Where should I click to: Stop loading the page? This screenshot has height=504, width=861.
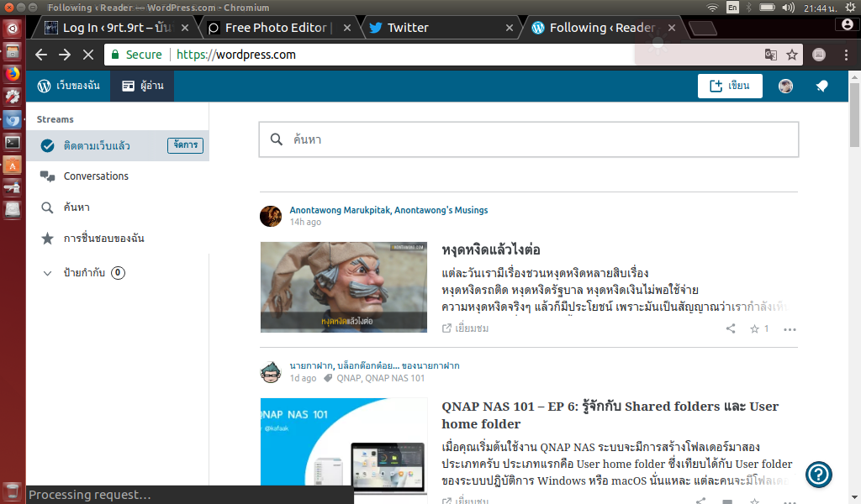pyautogui.click(x=87, y=55)
